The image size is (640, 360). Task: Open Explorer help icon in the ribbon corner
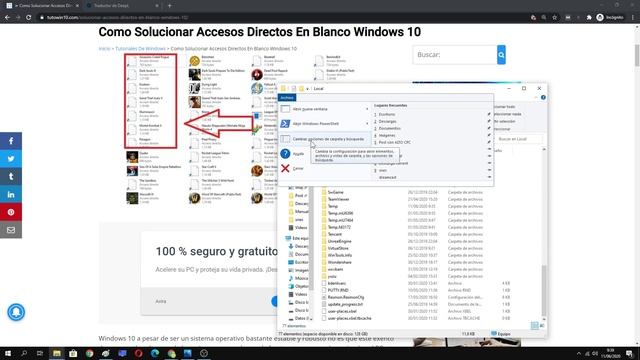[x=543, y=98]
